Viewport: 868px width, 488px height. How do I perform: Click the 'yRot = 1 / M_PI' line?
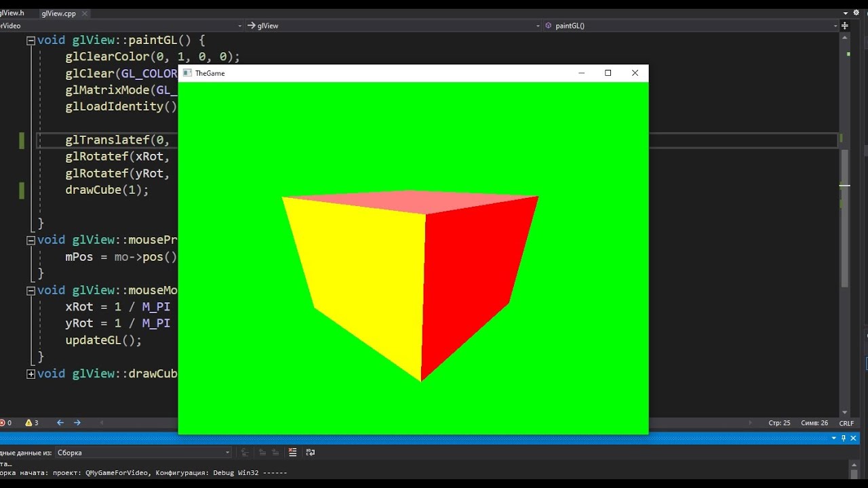tap(118, 324)
